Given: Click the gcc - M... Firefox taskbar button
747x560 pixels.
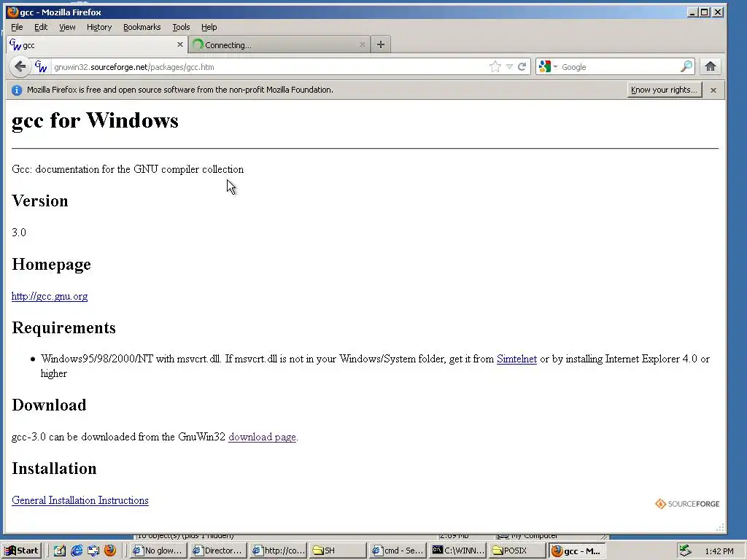Looking at the screenshot, I should pos(577,551).
